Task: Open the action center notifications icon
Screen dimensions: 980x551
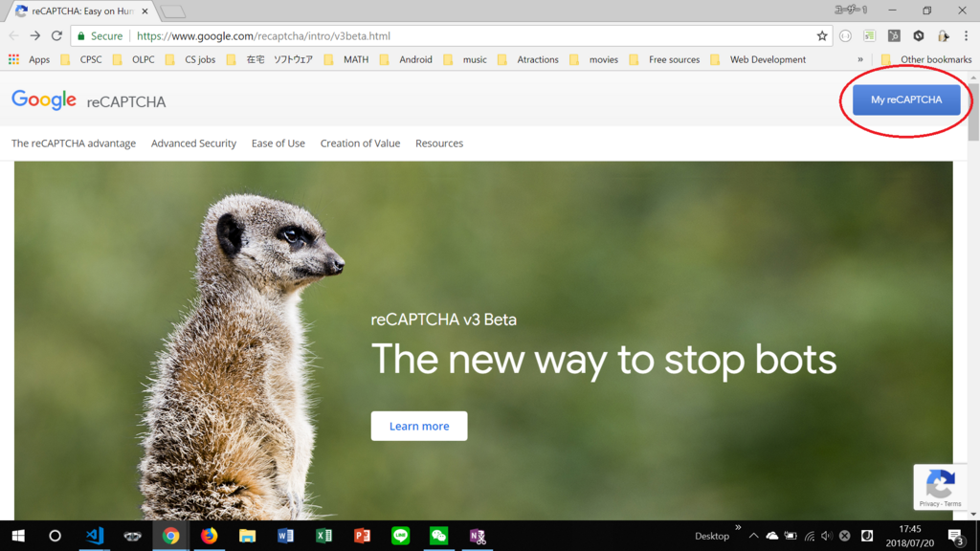Action: [956, 536]
